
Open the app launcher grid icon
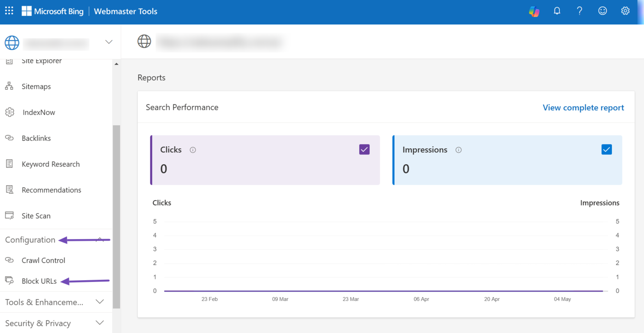point(9,11)
